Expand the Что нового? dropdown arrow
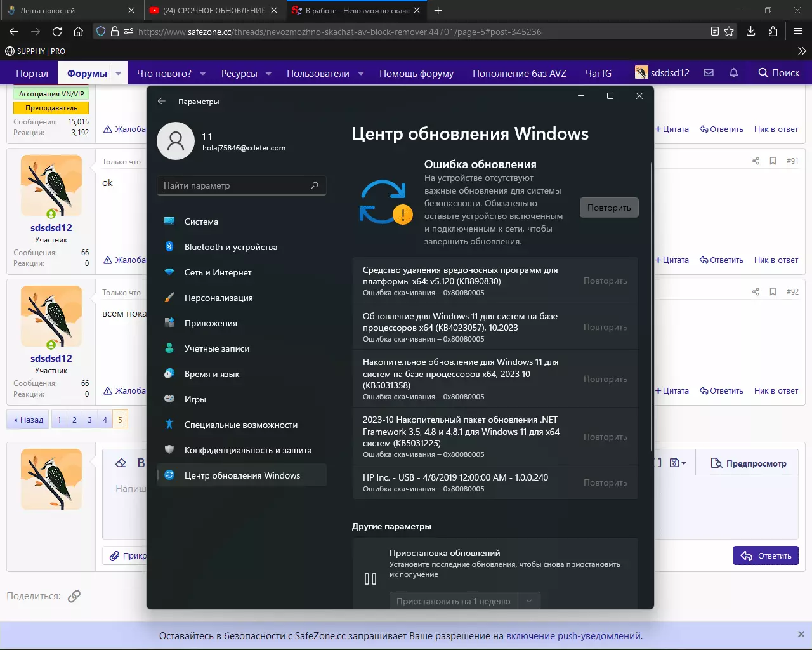The width and height of the screenshot is (812, 650). (203, 73)
